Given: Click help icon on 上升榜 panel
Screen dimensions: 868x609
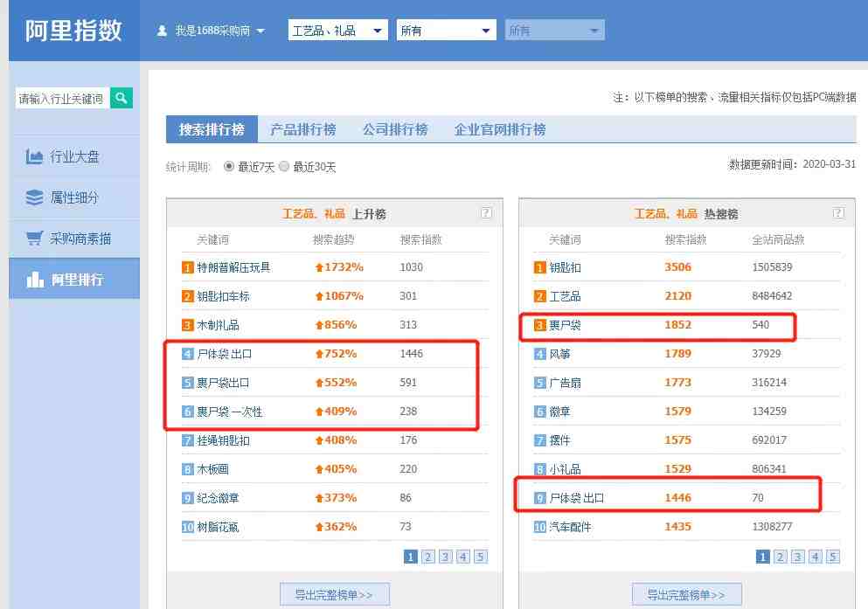Looking at the screenshot, I should click(x=486, y=213).
